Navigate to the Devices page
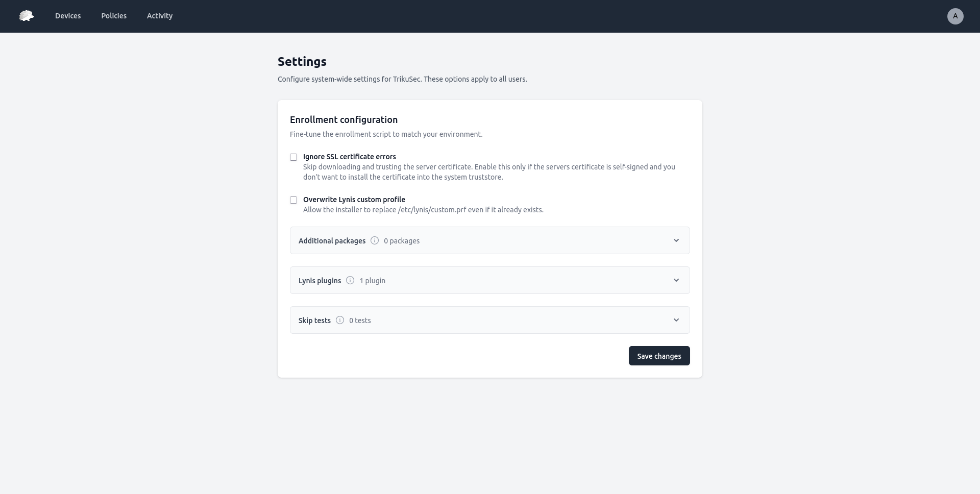The height and width of the screenshot is (494, 980). pyautogui.click(x=68, y=16)
